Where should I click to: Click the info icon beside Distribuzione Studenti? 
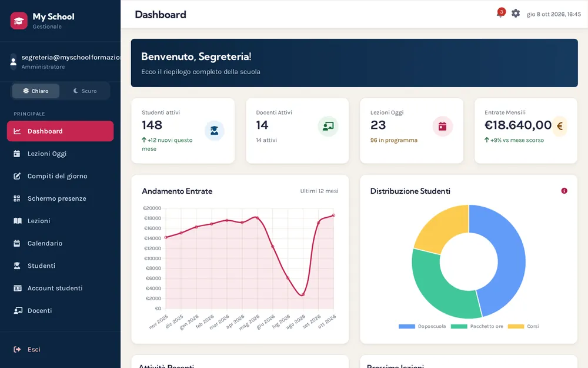[564, 191]
